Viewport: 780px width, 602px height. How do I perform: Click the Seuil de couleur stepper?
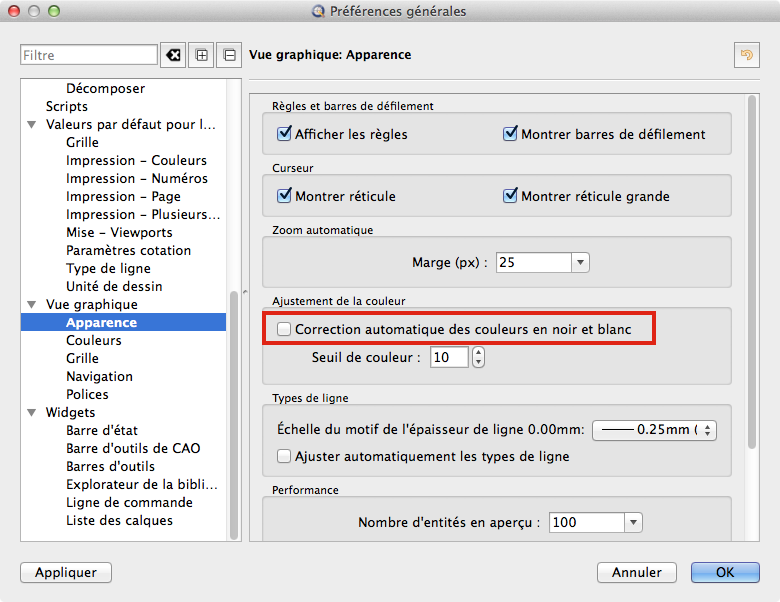click(478, 357)
